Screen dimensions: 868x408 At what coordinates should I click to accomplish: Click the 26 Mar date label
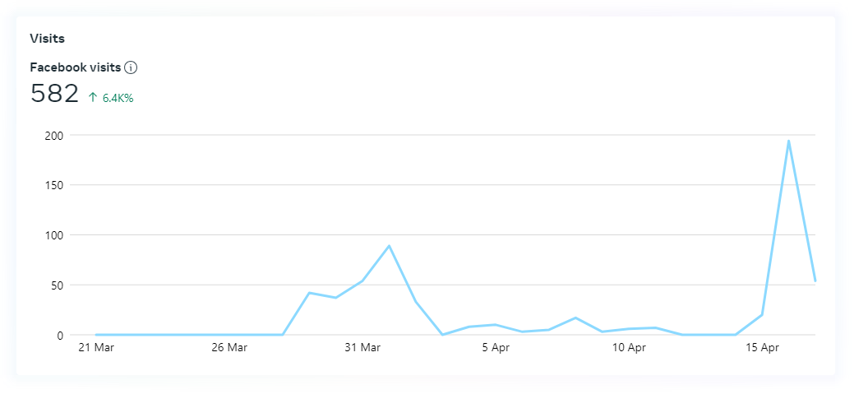(229, 348)
